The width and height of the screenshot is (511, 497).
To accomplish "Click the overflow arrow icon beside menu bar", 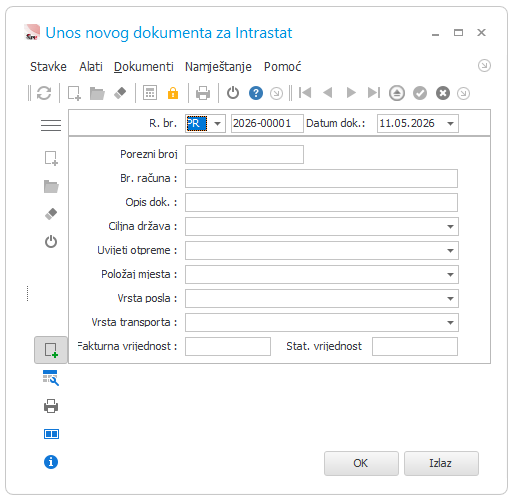I will click(484, 65).
